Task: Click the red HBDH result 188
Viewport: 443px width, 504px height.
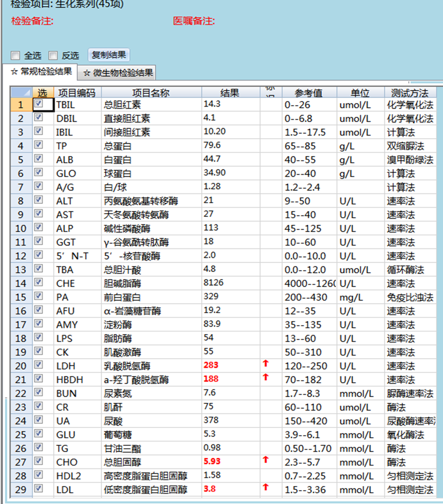Action: pyautogui.click(x=211, y=379)
